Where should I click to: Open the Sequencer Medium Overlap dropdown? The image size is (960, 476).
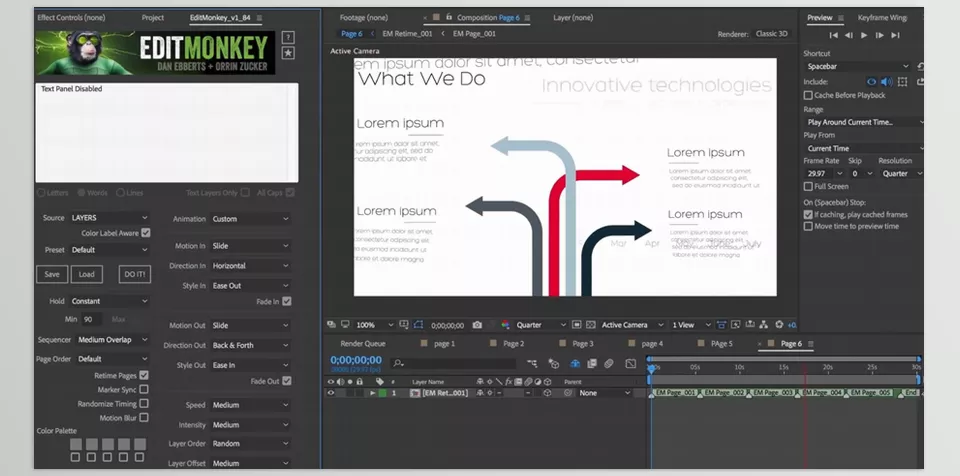(x=112, y=340)
